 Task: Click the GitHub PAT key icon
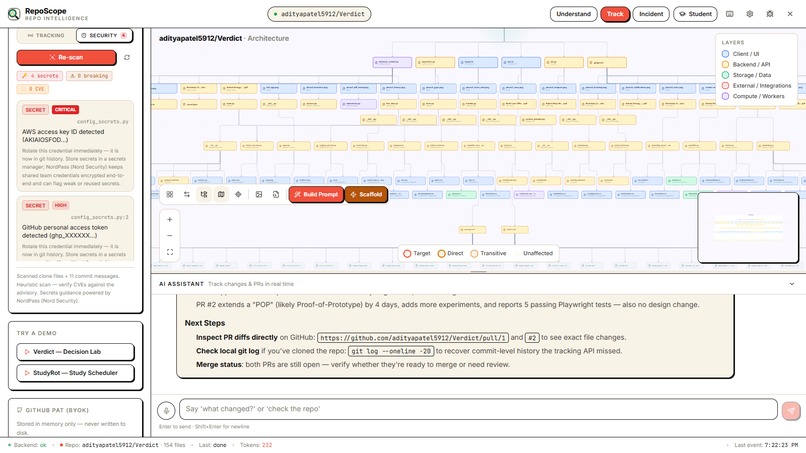coord(20,410)
